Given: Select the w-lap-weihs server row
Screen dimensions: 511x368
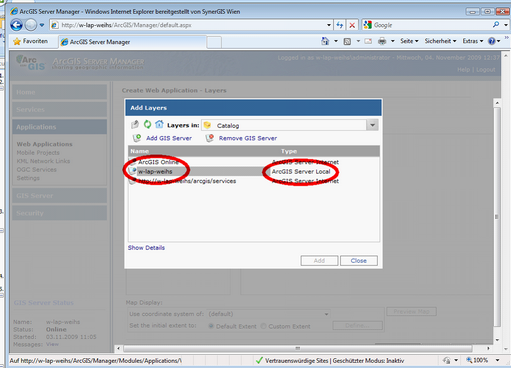Looking at the screenshot, I should coord(254,171).
